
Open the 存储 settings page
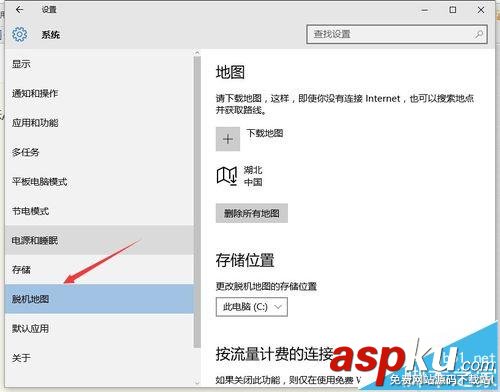pyautogui.click(x=99, y=270)
